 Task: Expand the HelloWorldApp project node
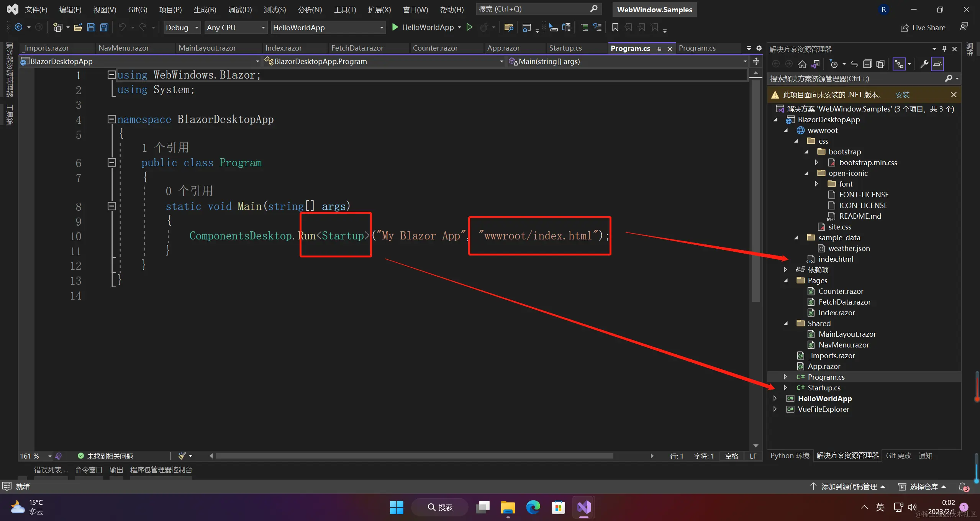pyautogui.click(x=775, y=398)
